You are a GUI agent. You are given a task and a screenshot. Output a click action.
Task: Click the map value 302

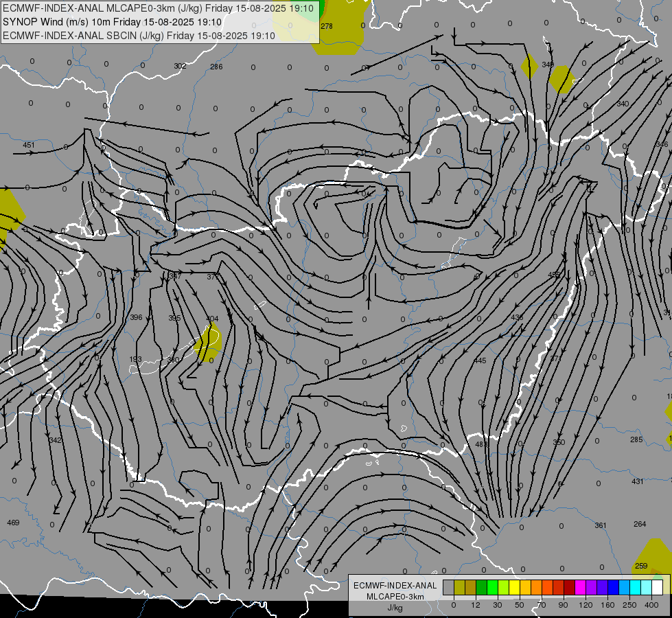[x=180, y=66]
